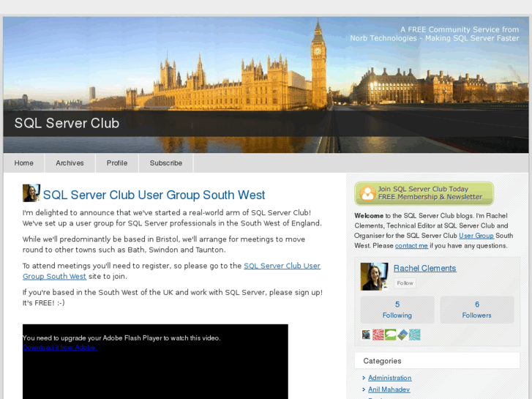This screenshot has width=532, height=399.
Task: Select the Subscribe tab
Action: point(166,163)
